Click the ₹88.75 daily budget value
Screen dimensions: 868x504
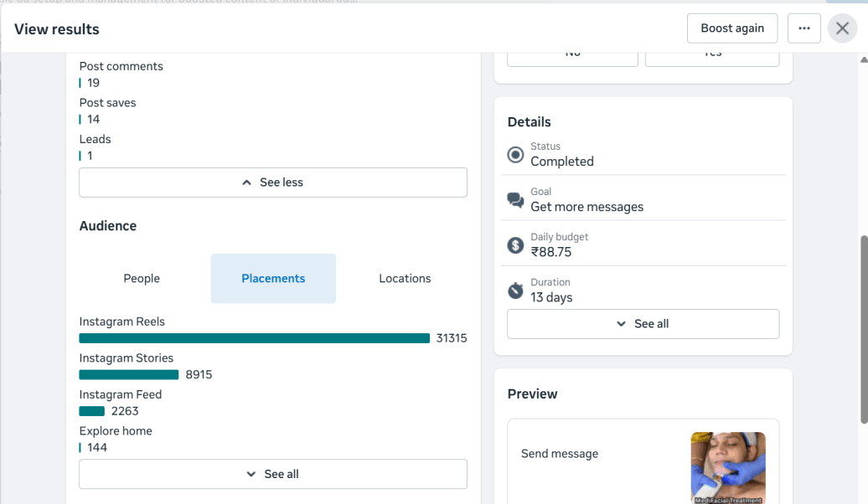[550, 252]
